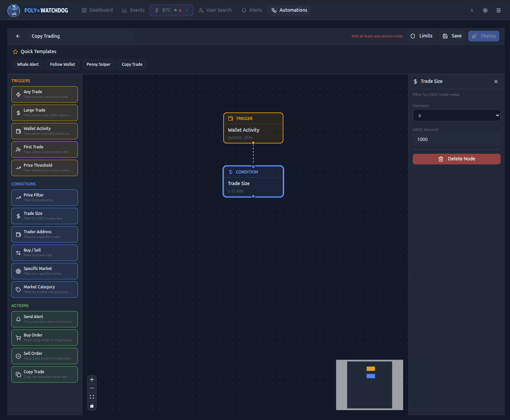Open the BTC market dropdown
Screen dimensions: 510x420
click(171, 10)
